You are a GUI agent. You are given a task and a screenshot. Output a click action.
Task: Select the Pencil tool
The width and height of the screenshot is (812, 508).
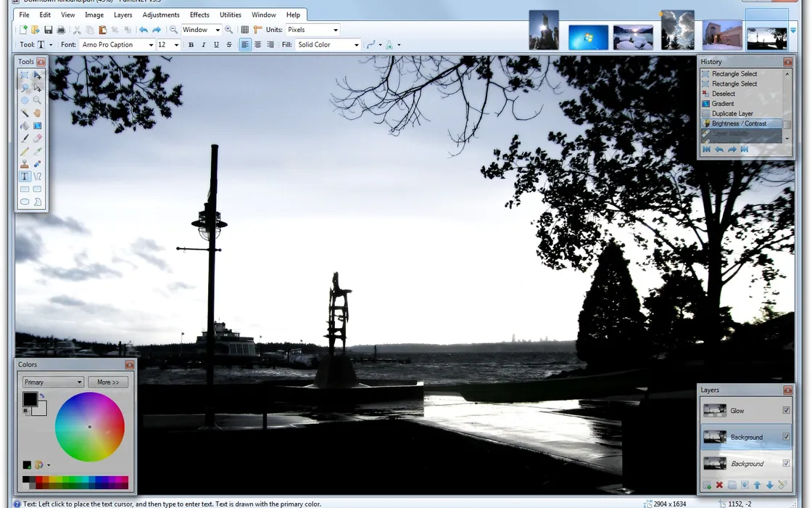point(25,151)
